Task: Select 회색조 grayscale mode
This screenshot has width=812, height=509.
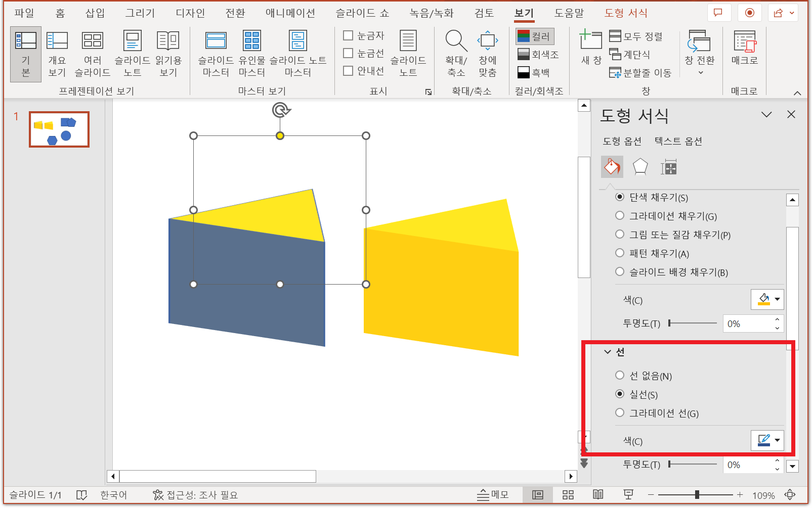Action: [x=538, y=54]
